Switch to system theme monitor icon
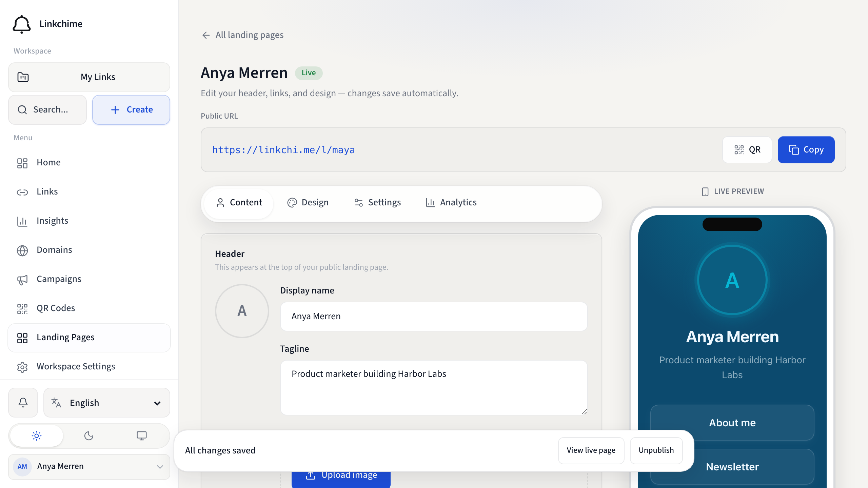 click(142, 435)
